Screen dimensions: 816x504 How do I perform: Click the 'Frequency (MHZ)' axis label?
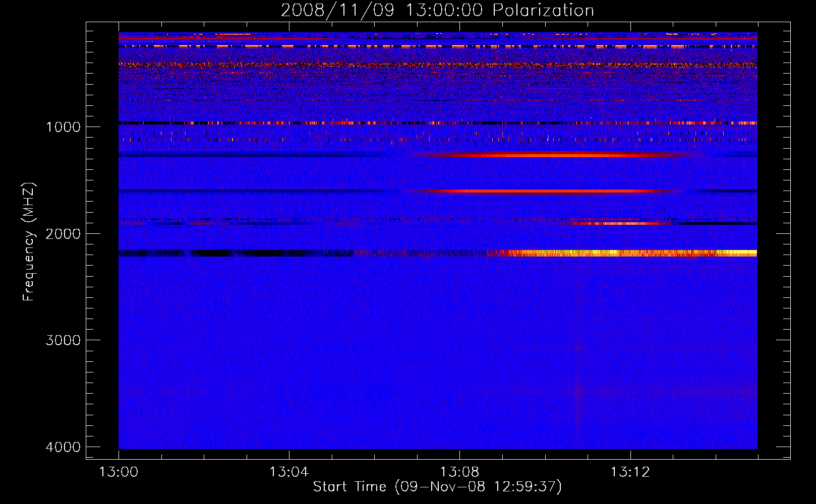point(29,242)
